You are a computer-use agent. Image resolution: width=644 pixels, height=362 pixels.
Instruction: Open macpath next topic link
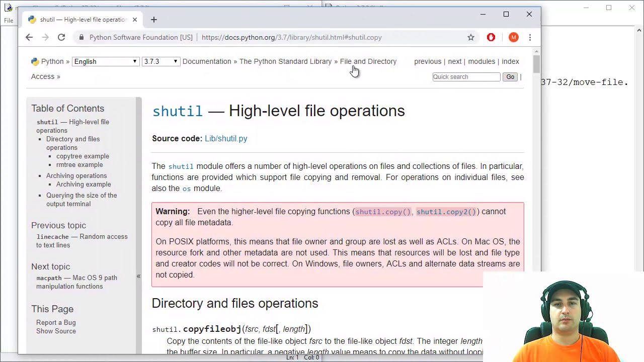click(x=76, y=282)
